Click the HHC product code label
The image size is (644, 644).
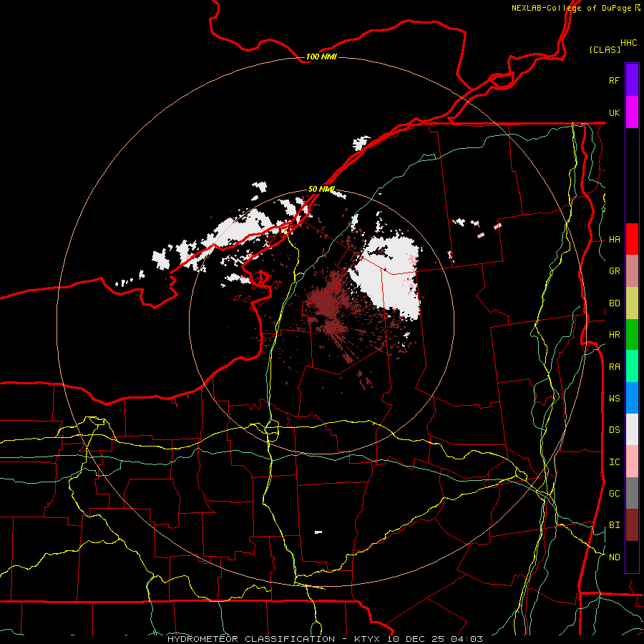[x=628, y=43]
